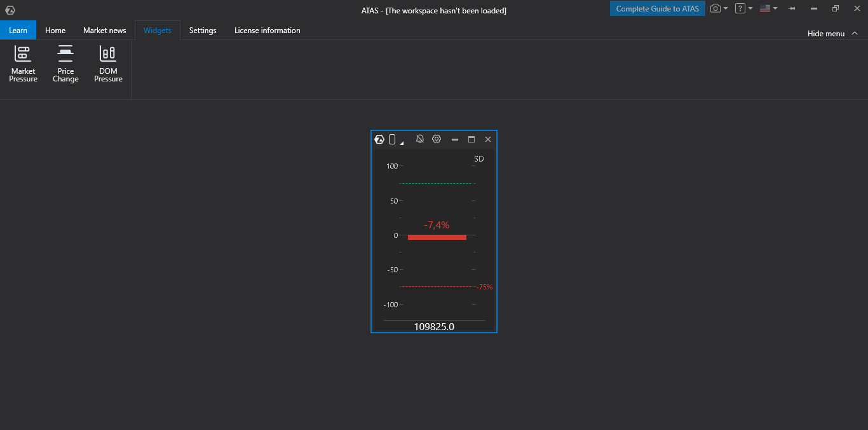Open the License information tab
This screenshot has height=430, width=868.
coord(268,30)
